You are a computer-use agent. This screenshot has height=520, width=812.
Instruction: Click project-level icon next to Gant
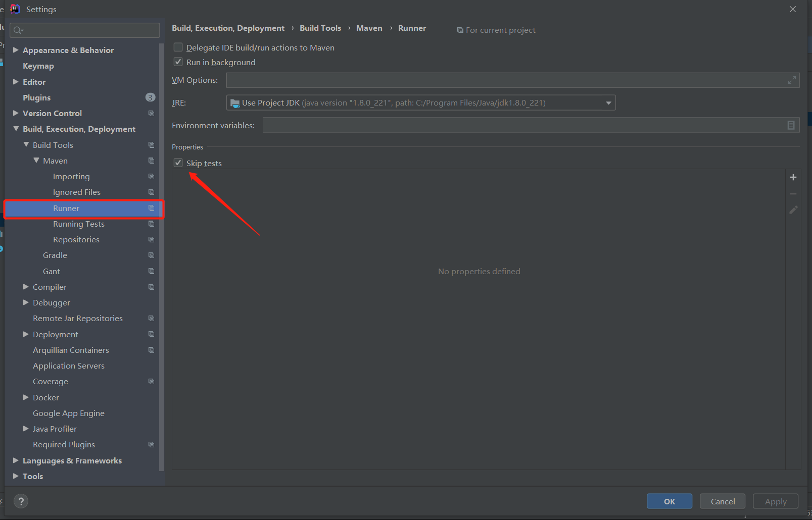click(151, 271)
